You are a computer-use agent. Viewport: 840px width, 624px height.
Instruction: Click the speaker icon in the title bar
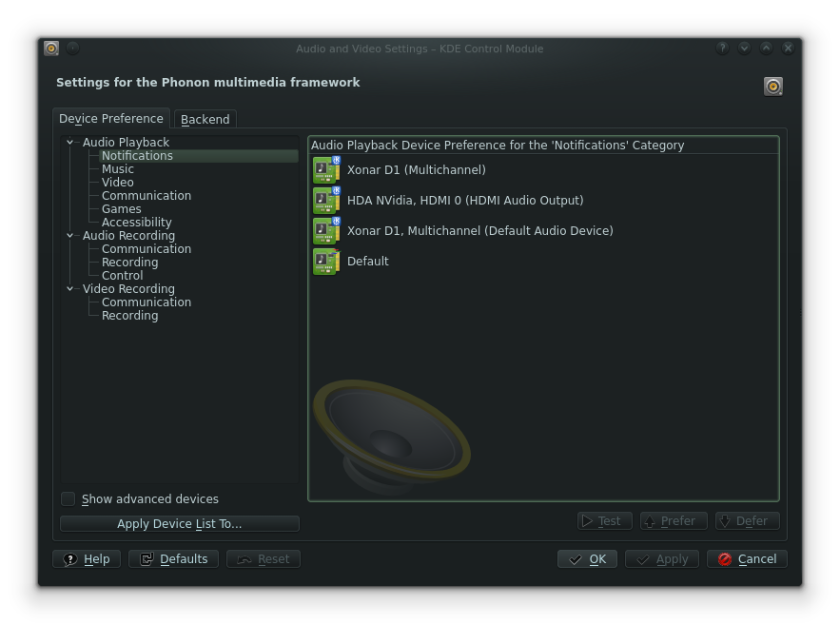[51, 49]
